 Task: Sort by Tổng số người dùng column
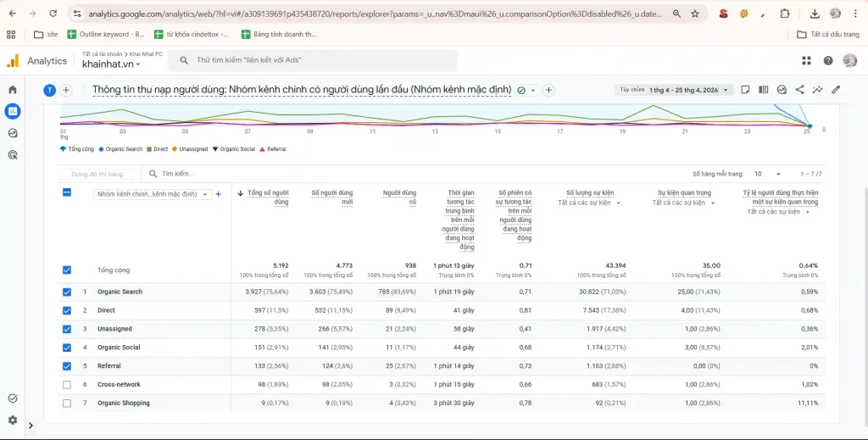268,197
